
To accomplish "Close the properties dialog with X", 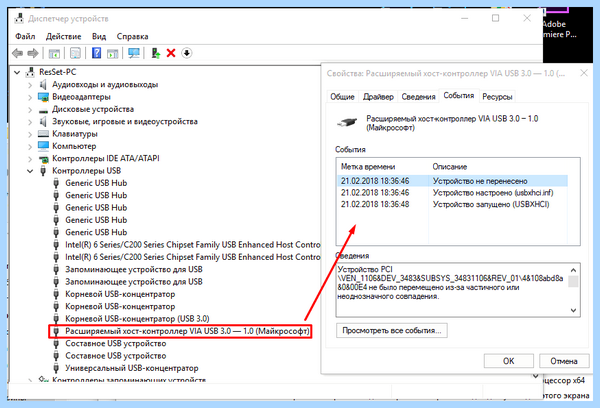I will [x=584, y=73].
